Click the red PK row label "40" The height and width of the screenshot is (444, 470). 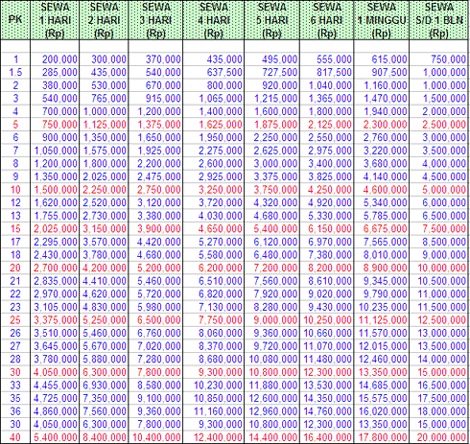[x=15, y=437]
